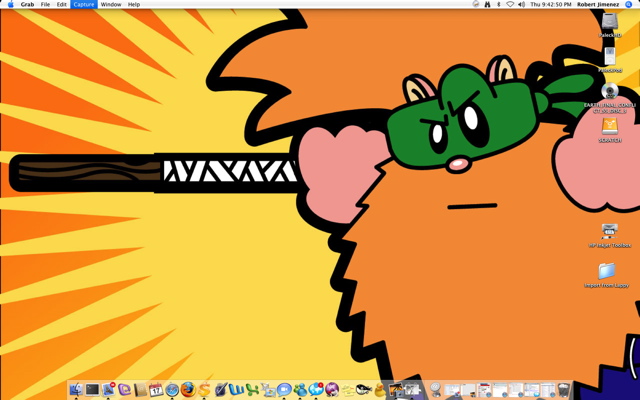Open the gold dollar-sign app in Dock
This screenshot has height=400, width=640.
(204, 390)
